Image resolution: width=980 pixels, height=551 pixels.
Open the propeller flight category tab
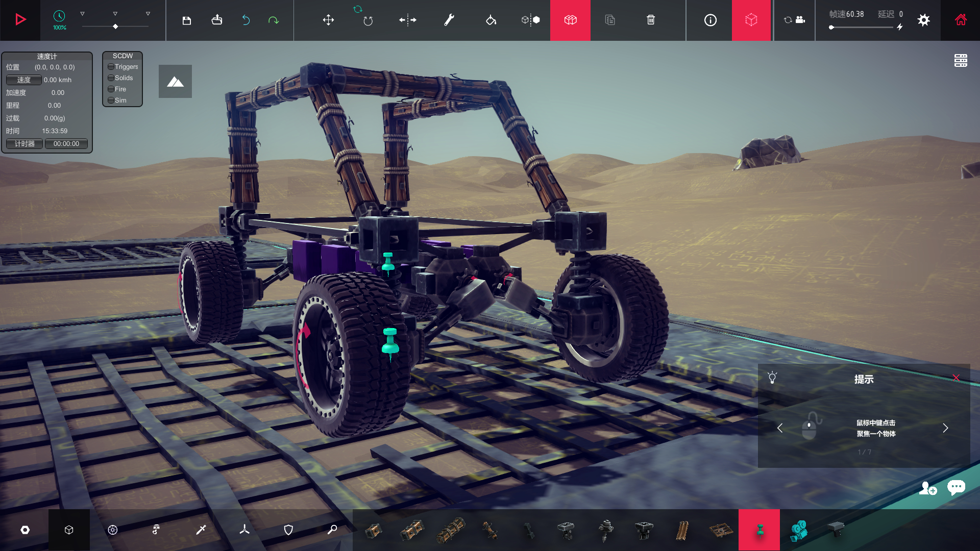(244, 530)
